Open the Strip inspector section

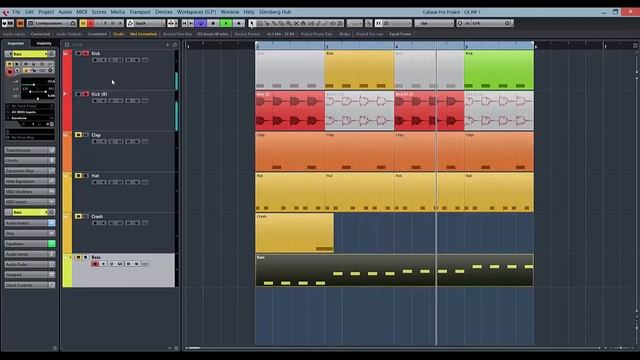click(29, 233)
